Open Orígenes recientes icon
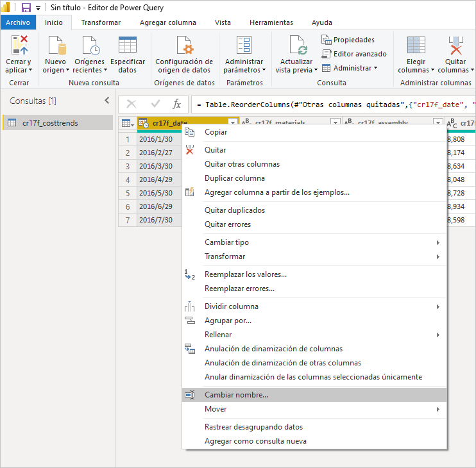 90,45
